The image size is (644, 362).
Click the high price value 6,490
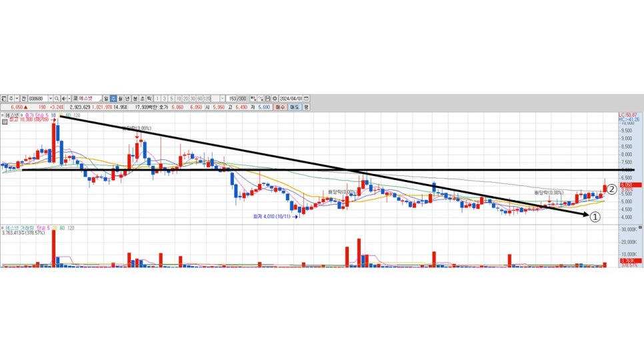241,107
